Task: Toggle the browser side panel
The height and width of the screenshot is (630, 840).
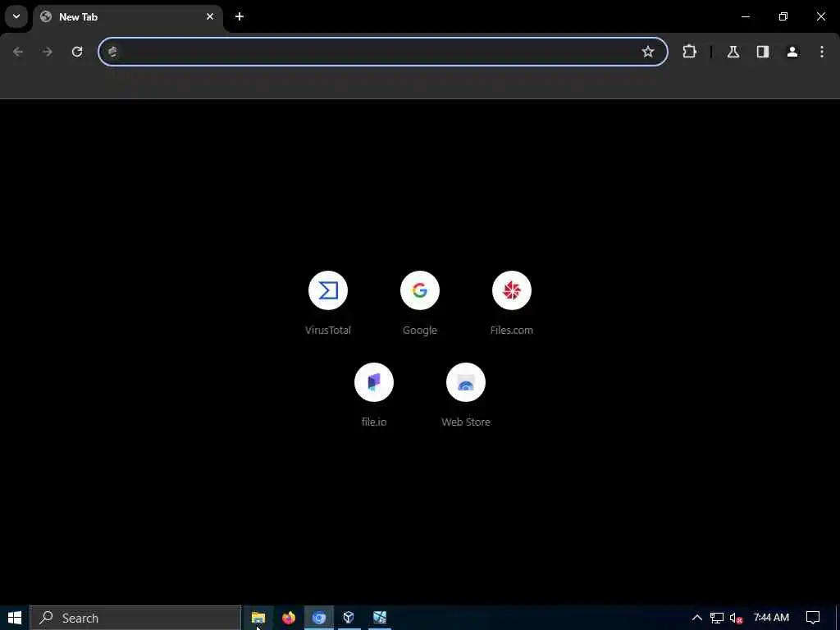Action: pos(763,52)
